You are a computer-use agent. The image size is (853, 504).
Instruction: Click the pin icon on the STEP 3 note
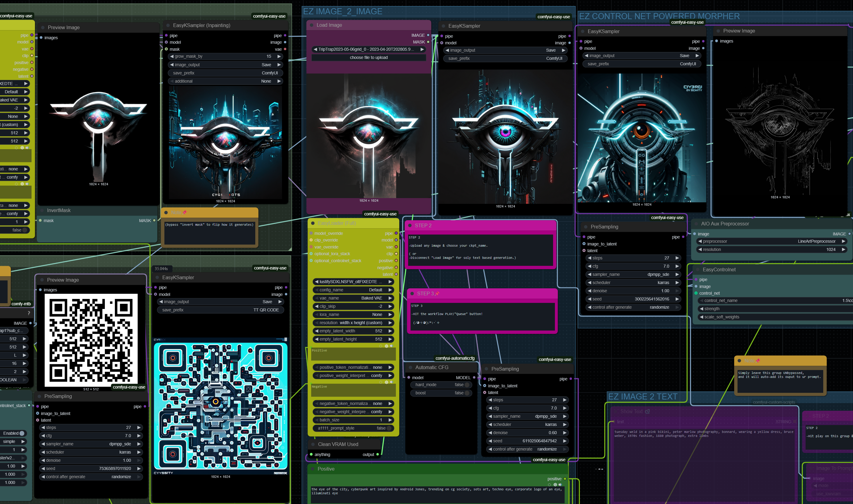pos(437,293)
